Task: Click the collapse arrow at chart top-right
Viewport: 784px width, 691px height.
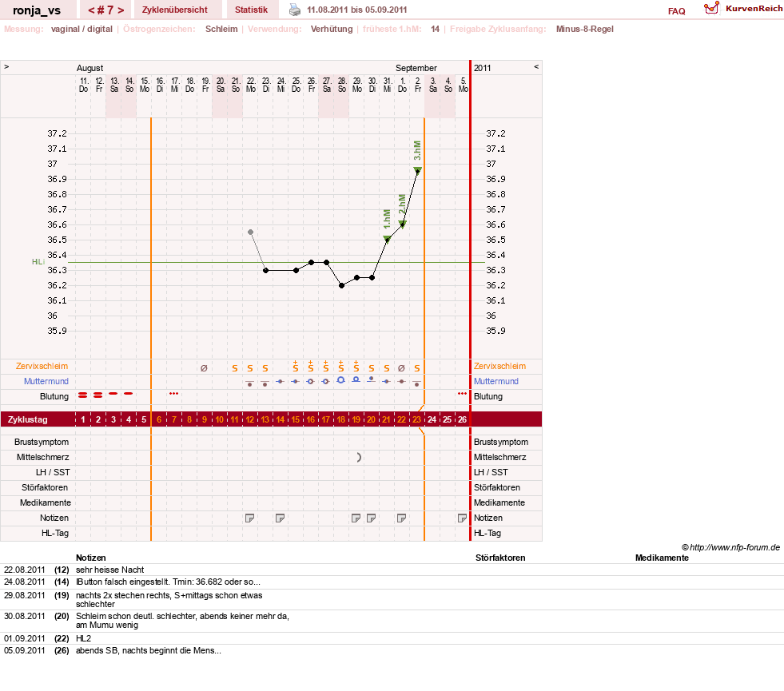Action: point(536,66)
